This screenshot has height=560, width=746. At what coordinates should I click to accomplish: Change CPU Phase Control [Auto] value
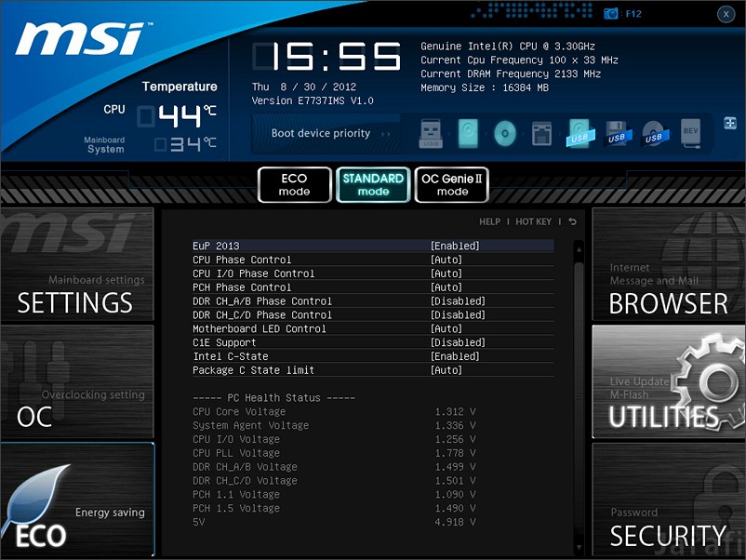click(446, 260)
